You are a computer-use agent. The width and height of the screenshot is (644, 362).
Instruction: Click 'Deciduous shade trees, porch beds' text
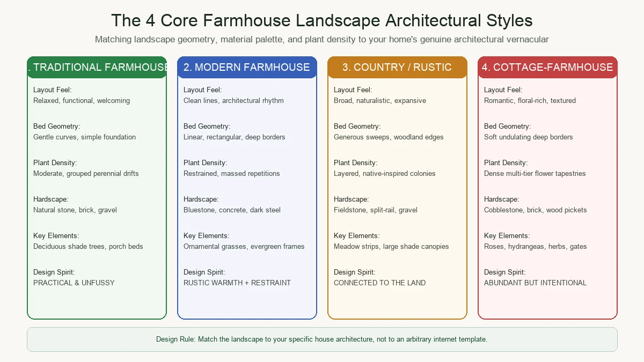coord(88,246)
